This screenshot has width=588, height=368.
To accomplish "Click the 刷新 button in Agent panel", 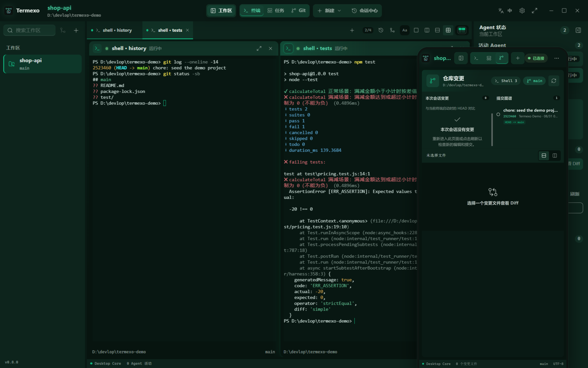I will point(575,194).
